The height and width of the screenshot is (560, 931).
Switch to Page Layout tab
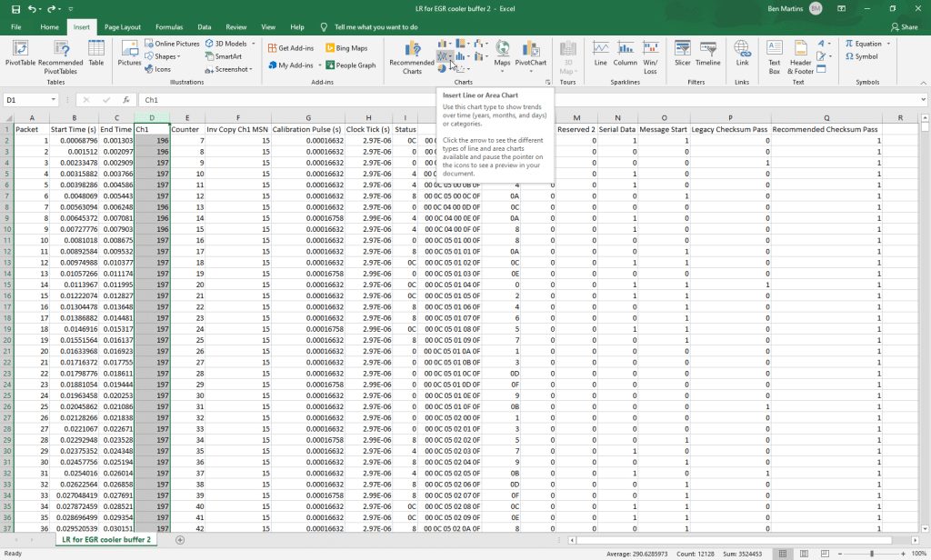[123, 26]
